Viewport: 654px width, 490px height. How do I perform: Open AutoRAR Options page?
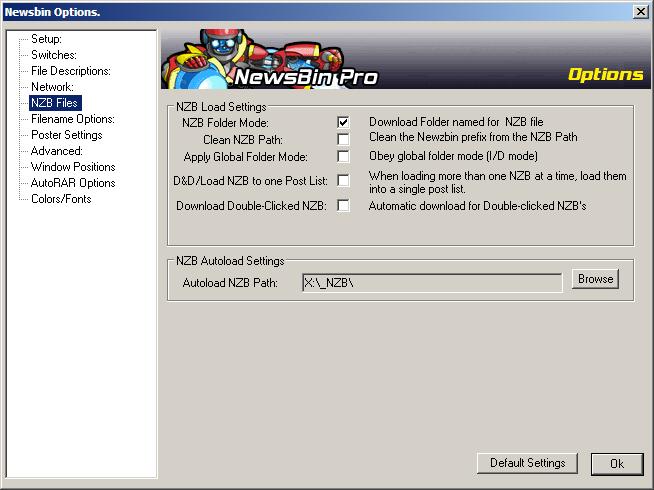73,183
